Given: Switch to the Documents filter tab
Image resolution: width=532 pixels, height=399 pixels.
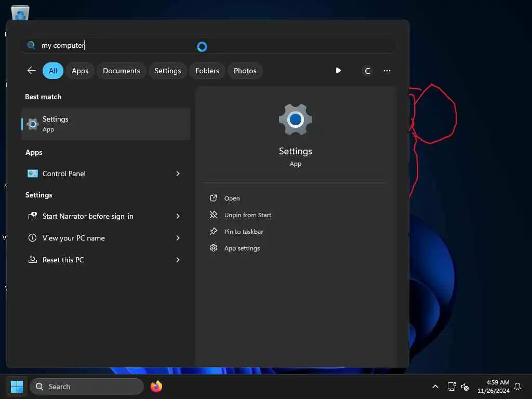Looking at the screenshot, I should pos(122,71).
